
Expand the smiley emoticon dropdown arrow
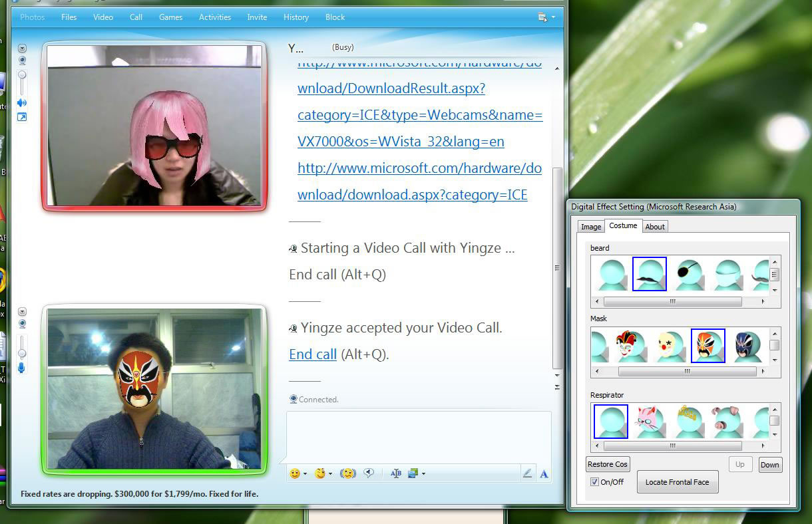coord(305,474)
